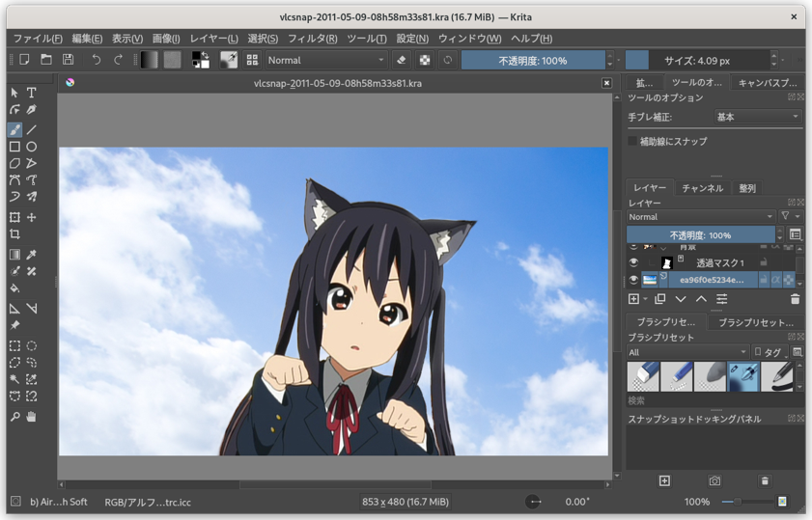Open 手ブレ補正 基本 dropdown

[757, 117]
